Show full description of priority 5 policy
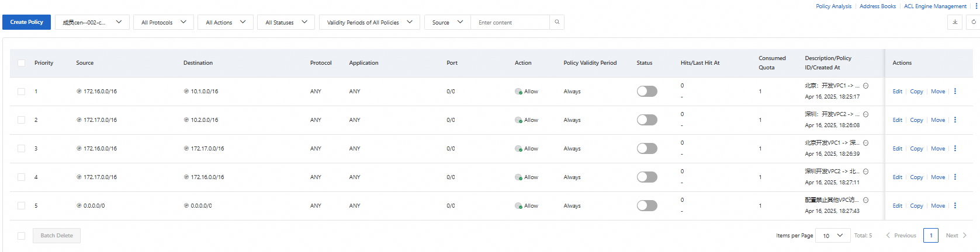The width and height of the screenshot is (980, 252). point(865,200)
